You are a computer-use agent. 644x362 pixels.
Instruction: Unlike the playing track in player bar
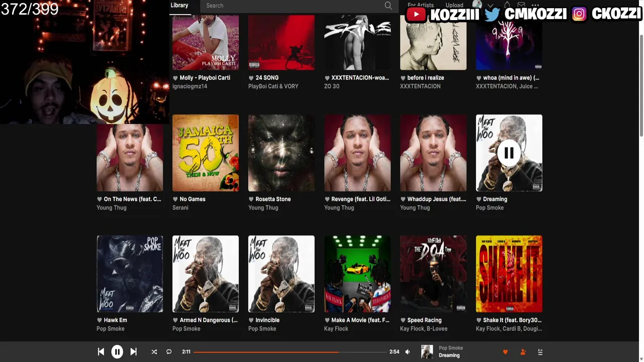point(505,352)
